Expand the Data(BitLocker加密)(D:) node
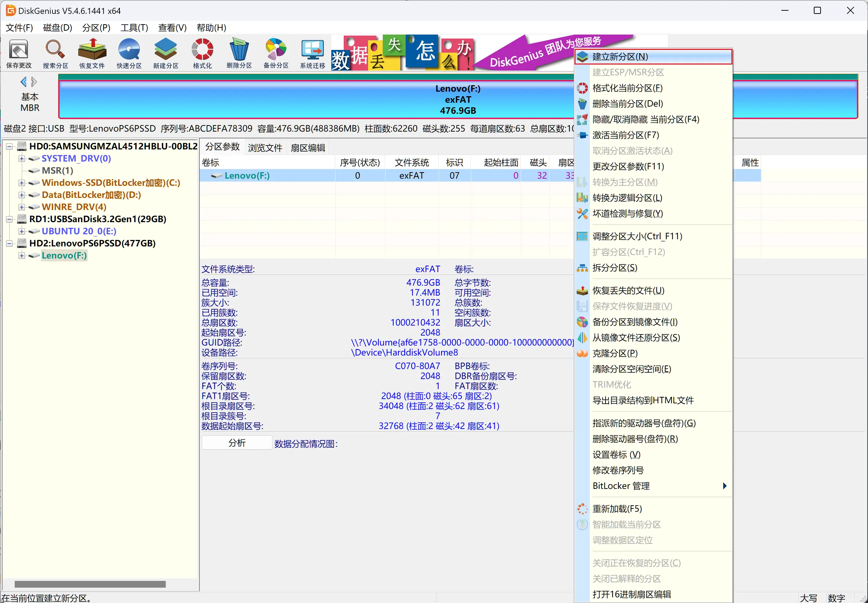 [x=21, y=195]
